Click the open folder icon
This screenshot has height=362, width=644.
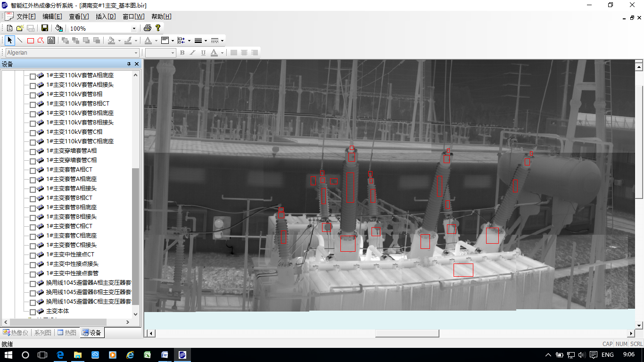[20, 28]
